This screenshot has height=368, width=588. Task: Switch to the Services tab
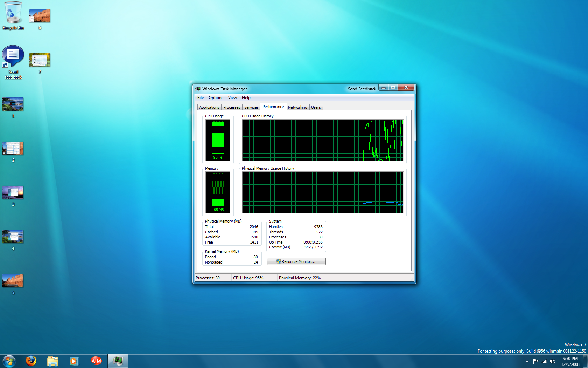tap(251, 107)
